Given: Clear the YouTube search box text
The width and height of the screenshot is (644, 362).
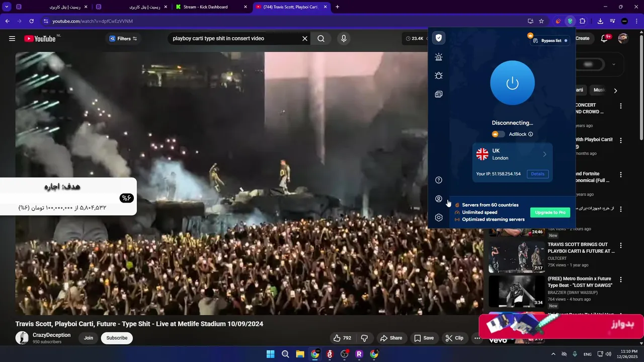Looking at the screenshot, I should click(x=304, y=39).
